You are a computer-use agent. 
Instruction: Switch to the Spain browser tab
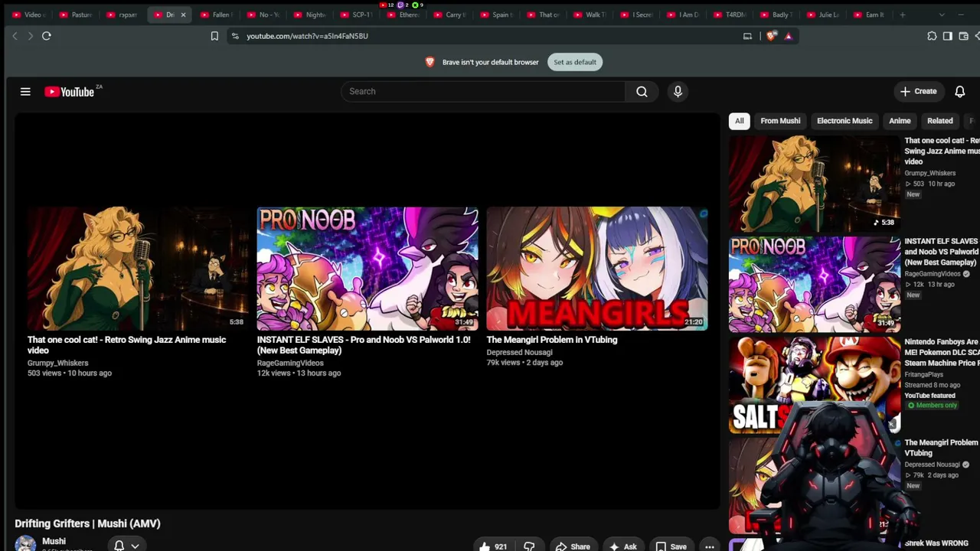(x=497, y=15)
